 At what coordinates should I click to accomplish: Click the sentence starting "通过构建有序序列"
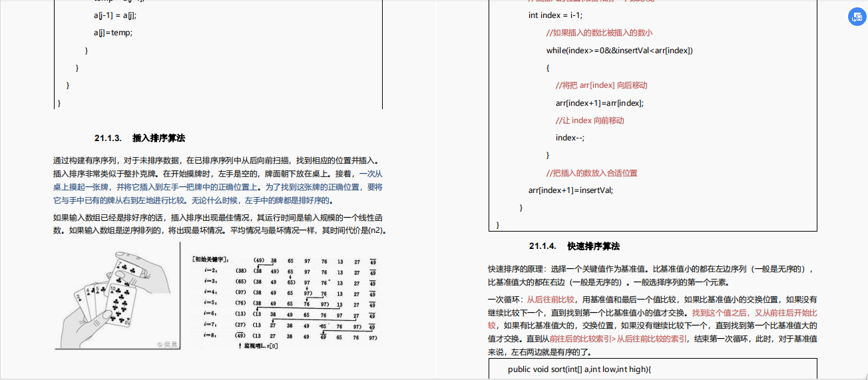point(216,160)
